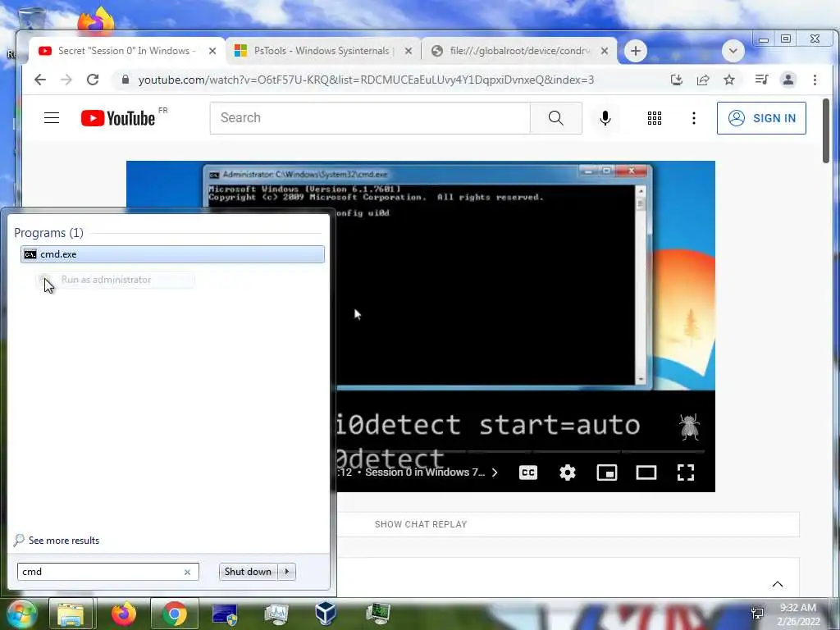Focus the YouTube Search field

370,118
